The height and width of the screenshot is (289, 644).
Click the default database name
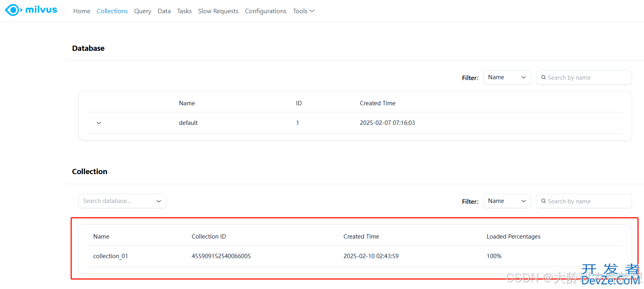[x=188, y=123]
